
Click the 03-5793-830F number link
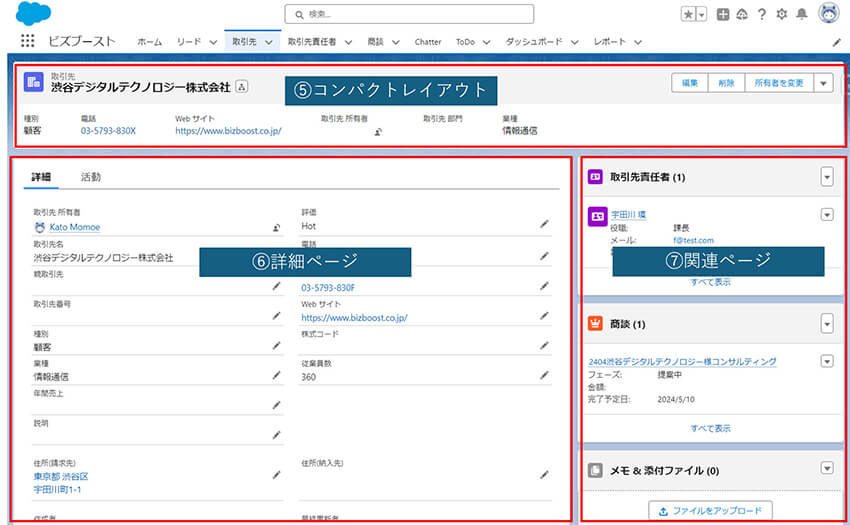click(328, 288)
